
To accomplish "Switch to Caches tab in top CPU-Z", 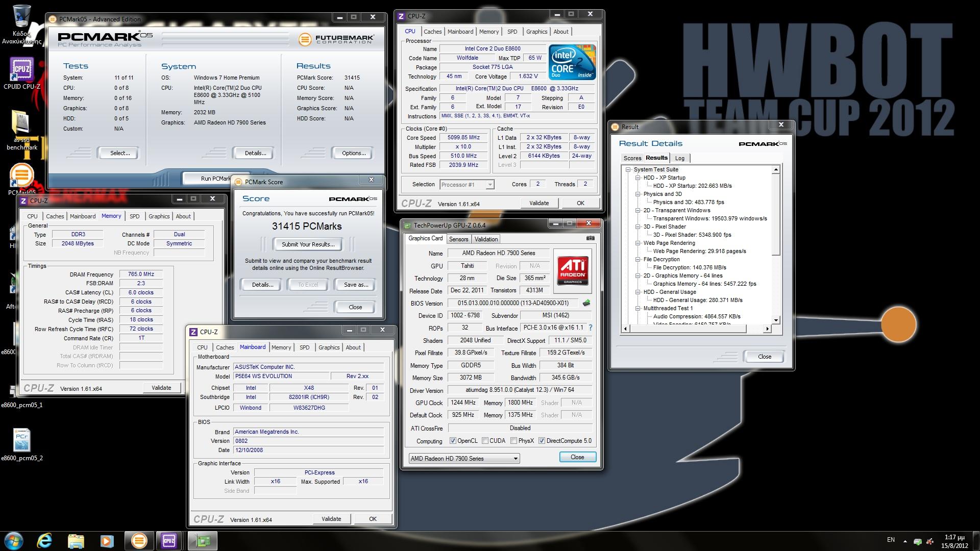I will 432,32.
